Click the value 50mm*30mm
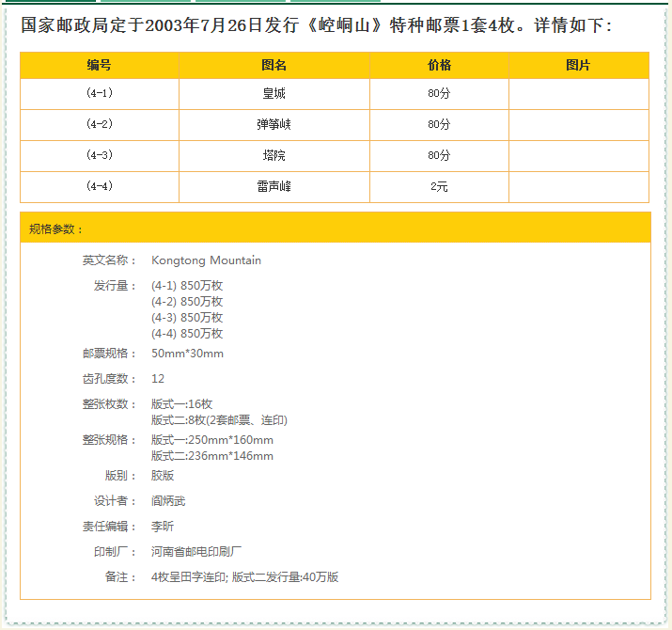Screen dimensions: 672x630 pos(187,354)
